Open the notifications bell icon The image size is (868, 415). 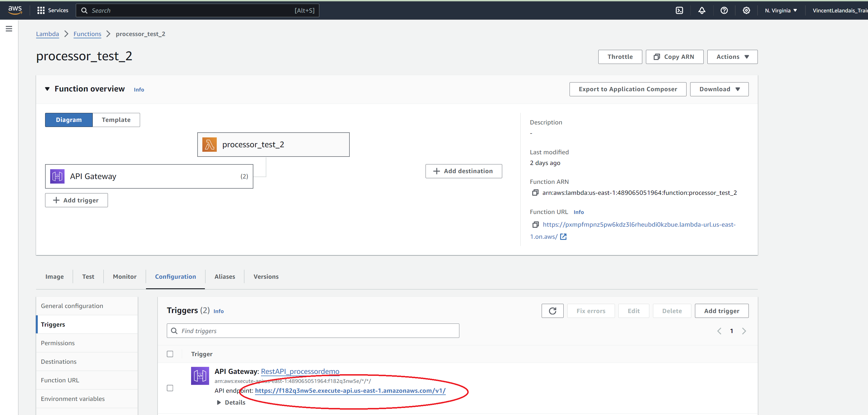702,10
